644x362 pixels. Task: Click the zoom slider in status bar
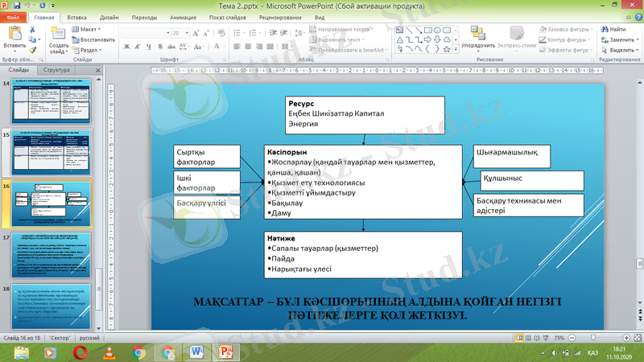(x=595, y=339)
